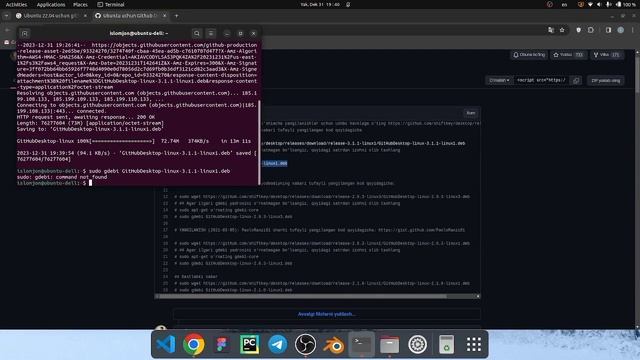640x360 pixels.
Task: Open the battery 100% indicator
Action: (627, 4)
